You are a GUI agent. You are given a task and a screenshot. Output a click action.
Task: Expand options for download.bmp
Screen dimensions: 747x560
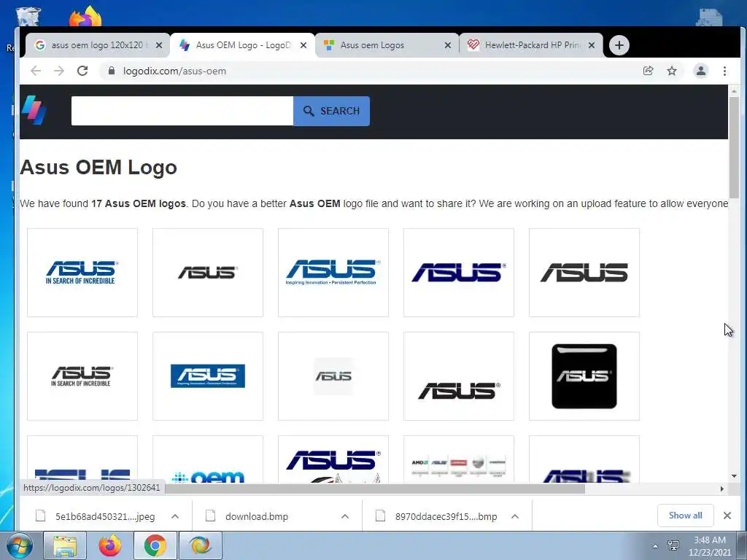[345, 516]
